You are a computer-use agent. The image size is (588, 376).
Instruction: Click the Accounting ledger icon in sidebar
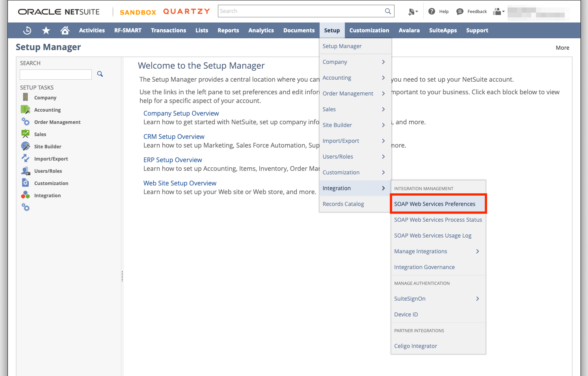point(25,109)
